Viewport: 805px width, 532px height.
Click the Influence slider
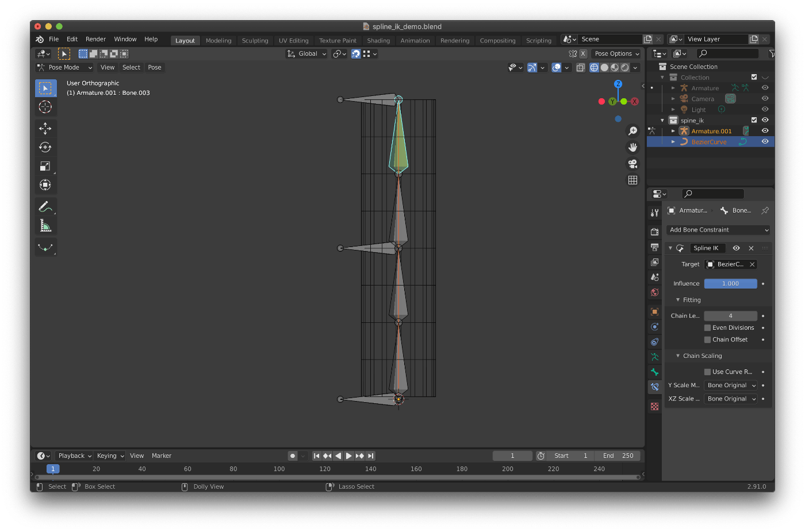coord(730,283)
